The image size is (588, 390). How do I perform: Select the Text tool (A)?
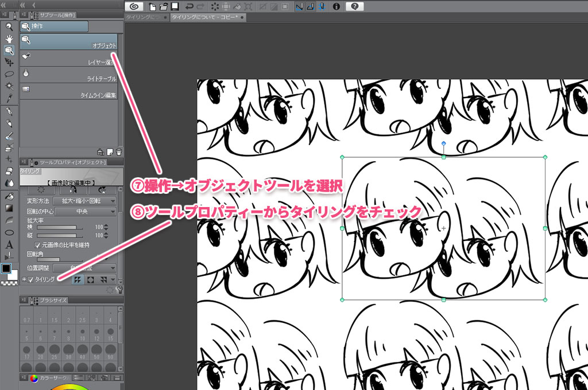click(x=9, y=244)
